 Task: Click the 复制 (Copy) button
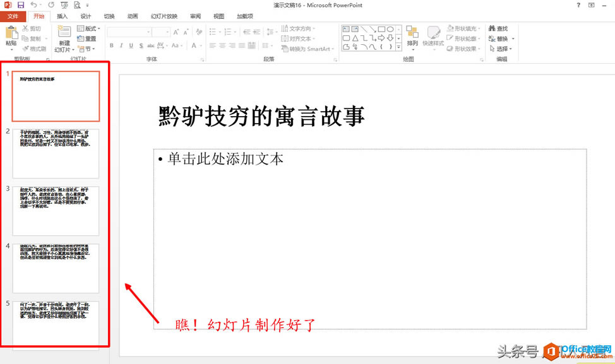point(32,38)
